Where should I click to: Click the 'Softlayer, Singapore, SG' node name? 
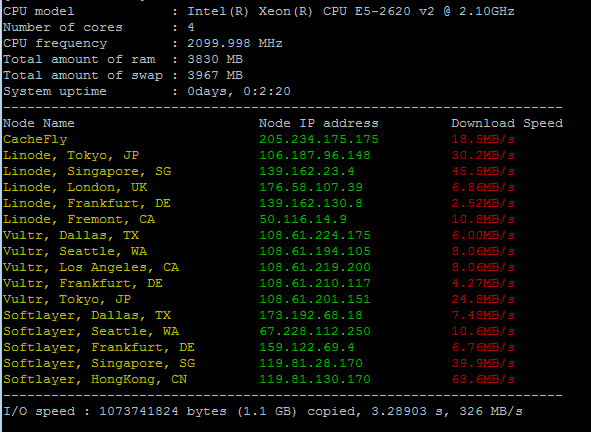click(99, 364)
